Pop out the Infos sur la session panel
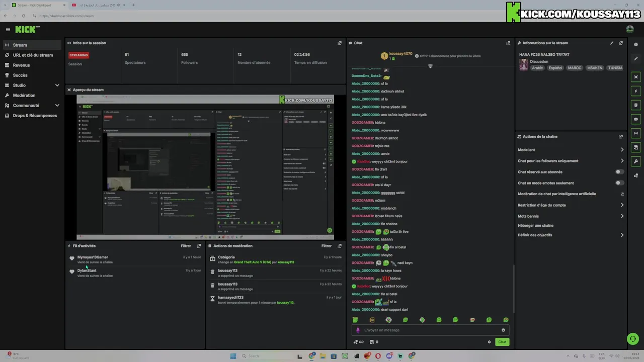Viewport: 644px width, 362px height. click(x=340, y=43)
